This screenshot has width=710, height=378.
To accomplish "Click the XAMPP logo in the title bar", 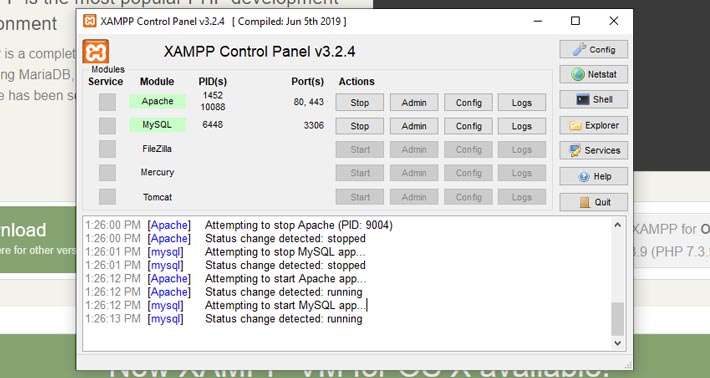I will 90,21.
